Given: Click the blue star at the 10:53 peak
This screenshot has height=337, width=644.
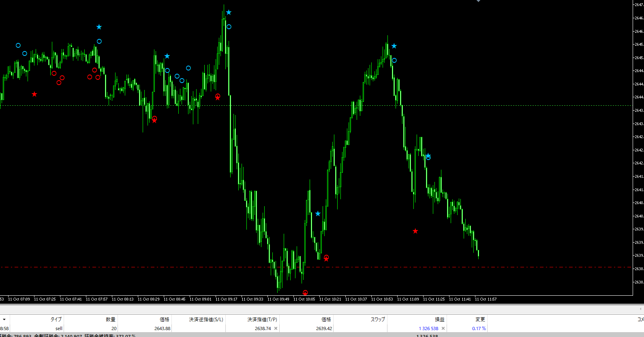Looking at the screenshot, I should (394, 46).
